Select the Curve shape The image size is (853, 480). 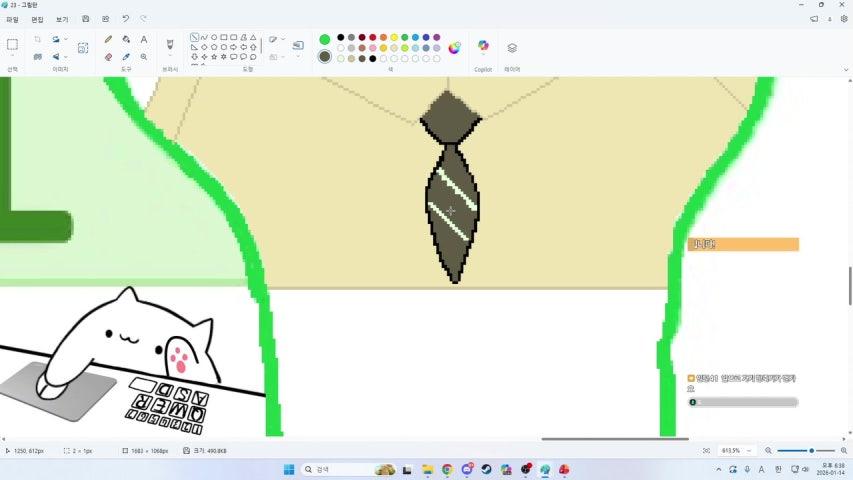click(x=204, y=38)
